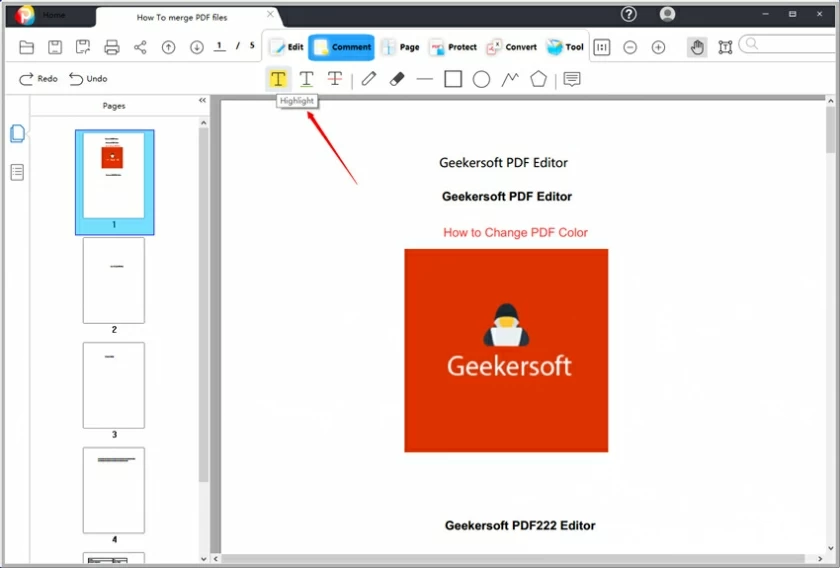Switch to the Page tab
The height and width of the screenshot is (568, 840).
coord(400,47)
